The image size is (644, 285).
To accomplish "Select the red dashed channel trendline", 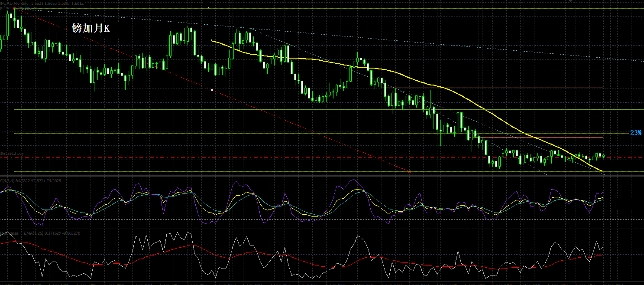I will coord(212,90).
